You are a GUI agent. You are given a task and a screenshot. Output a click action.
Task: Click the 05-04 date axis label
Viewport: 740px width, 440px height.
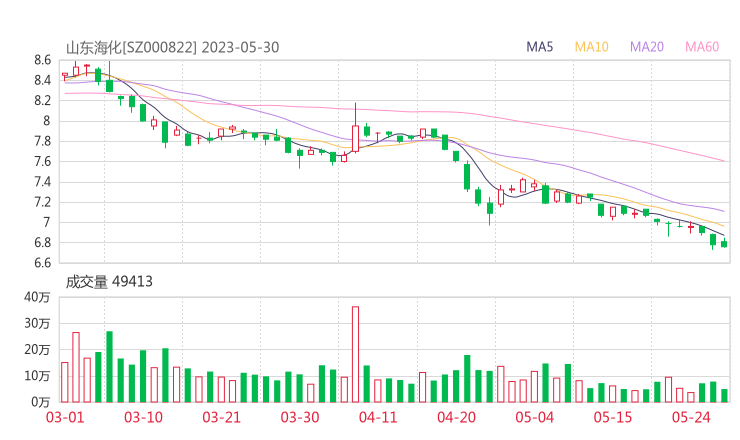click(534, 417)
